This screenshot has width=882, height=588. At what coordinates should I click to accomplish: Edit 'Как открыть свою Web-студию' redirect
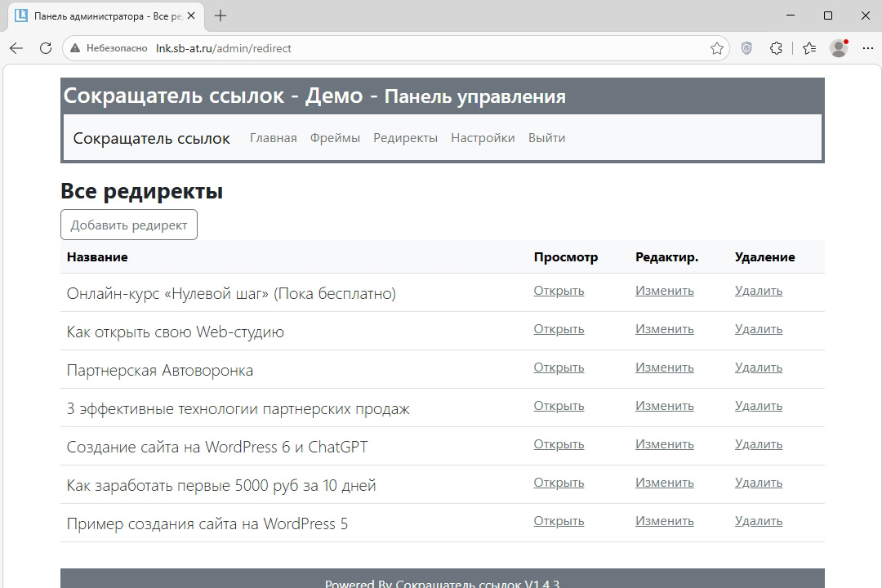pos(664,329)
